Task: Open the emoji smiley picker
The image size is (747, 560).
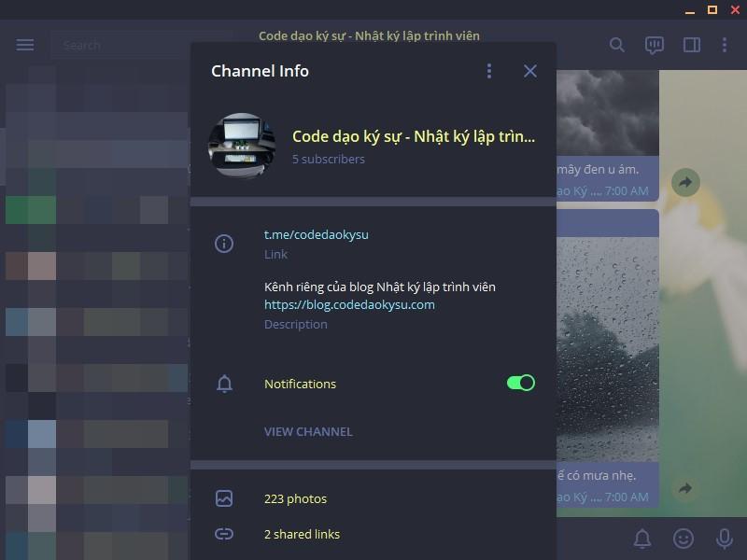Action: [x=684, y=539]
